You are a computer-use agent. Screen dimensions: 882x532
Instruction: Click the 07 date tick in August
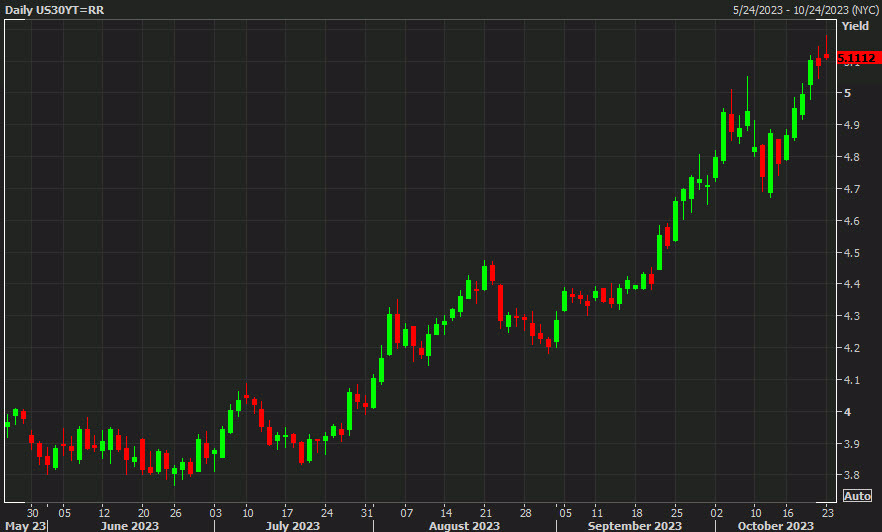(x=406, y=513)
